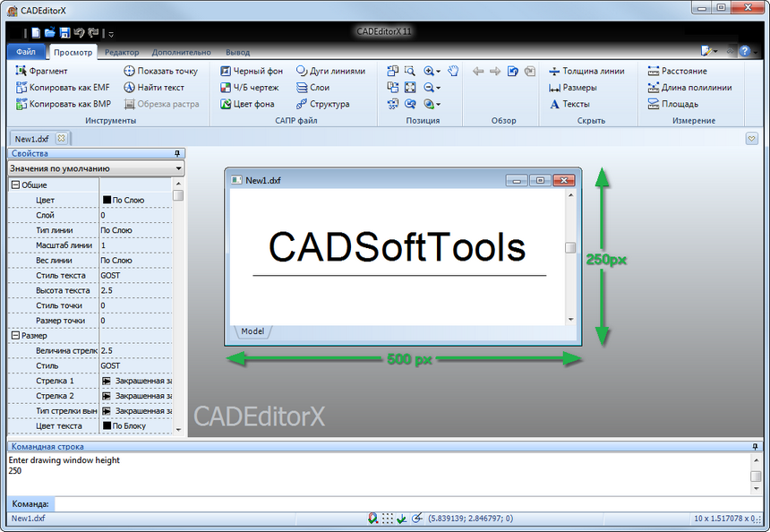Open the Файл menu

[x=25, y=53]
